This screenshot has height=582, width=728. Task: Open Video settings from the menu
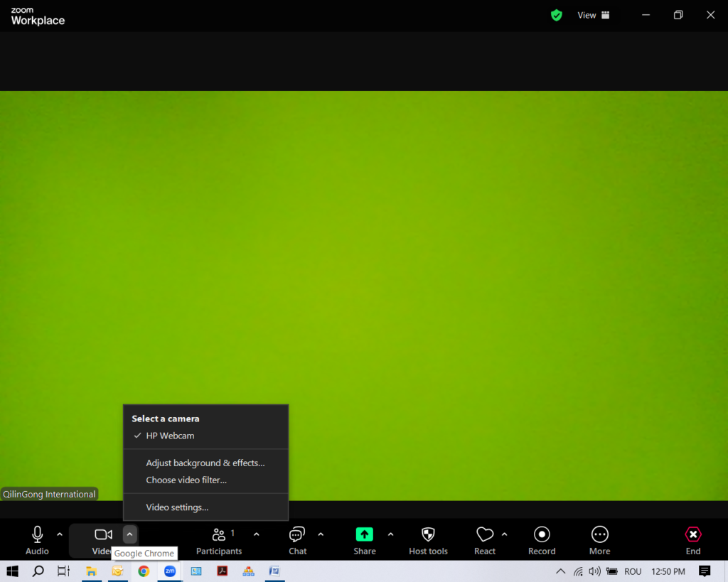tap(177, 507)
